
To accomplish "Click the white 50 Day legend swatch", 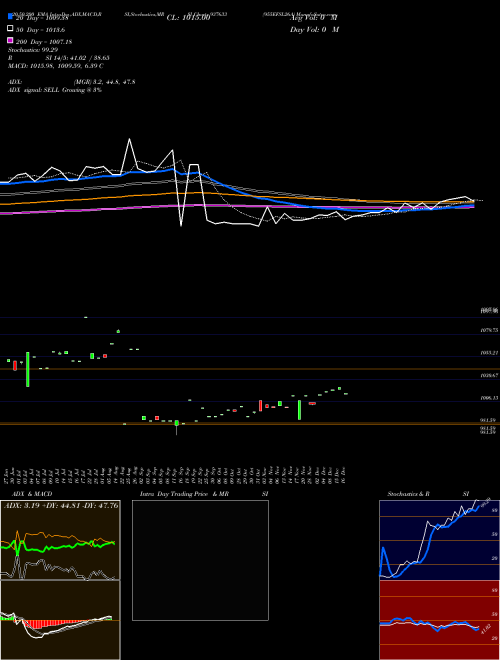I will 11,29.
